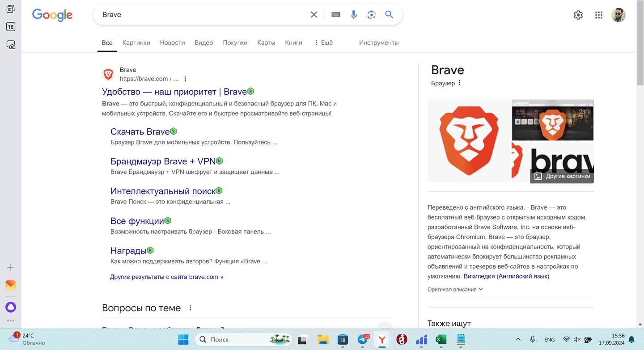This screenshot has height=350, width=644.
Task: Open Google Lens image search
Action: tap(372, 15)
